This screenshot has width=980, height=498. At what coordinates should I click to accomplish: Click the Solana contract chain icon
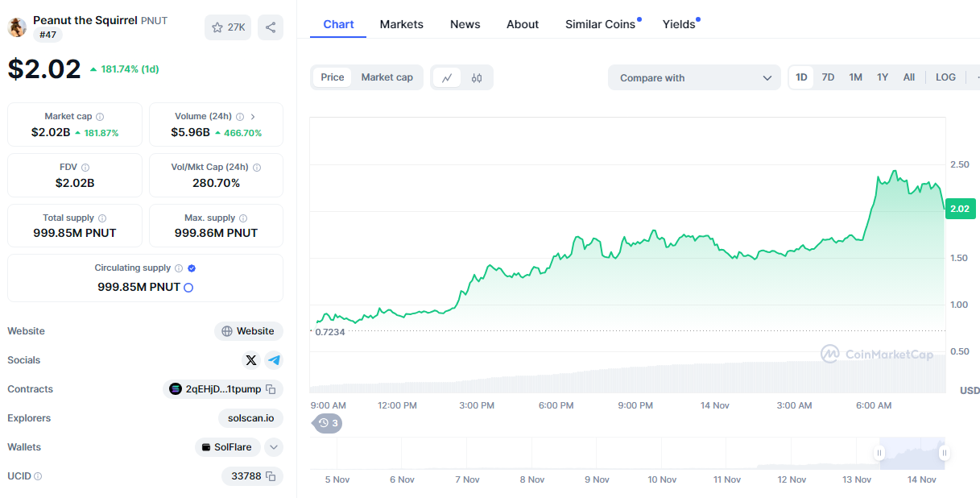176,389
